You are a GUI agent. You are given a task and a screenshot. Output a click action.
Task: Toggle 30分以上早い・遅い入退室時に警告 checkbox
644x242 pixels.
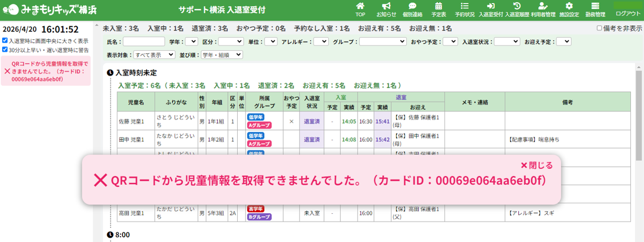click(5, 50)
